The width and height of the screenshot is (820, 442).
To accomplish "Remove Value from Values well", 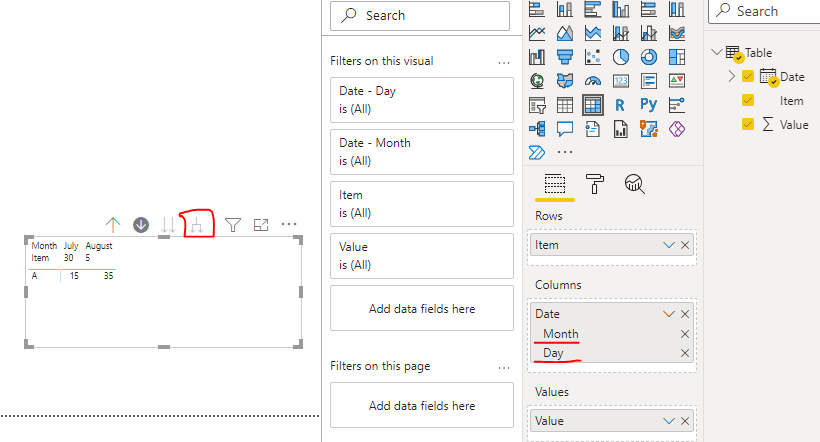I will point(685,421).
